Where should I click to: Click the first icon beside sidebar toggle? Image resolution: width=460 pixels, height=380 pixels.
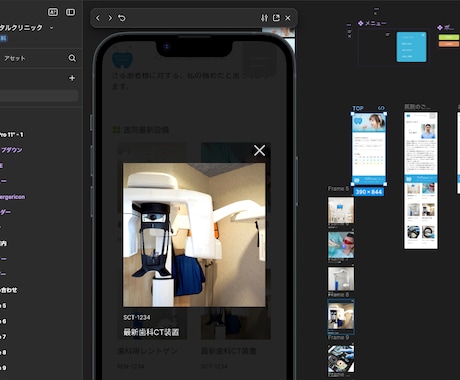[53, 12]
